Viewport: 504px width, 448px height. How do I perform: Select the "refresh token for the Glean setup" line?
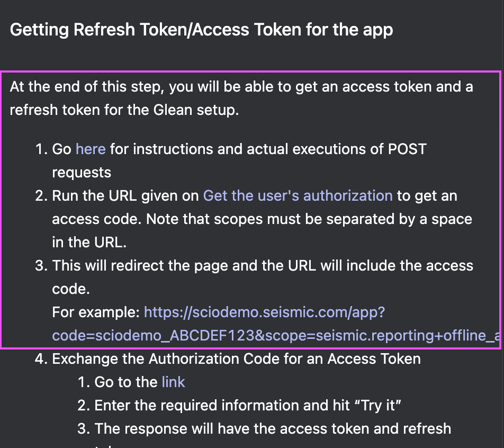coord(124,110)
